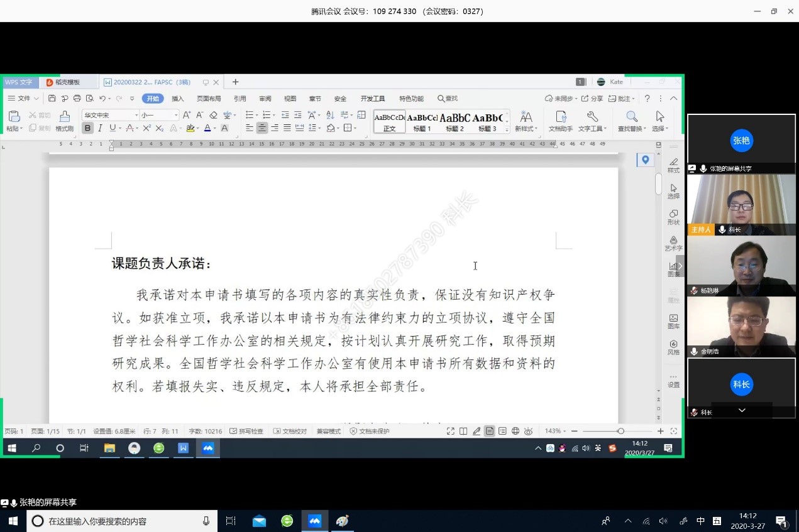Click the superscript X² icon
Viewport: 799px width, 532px height.
point(146,128)
